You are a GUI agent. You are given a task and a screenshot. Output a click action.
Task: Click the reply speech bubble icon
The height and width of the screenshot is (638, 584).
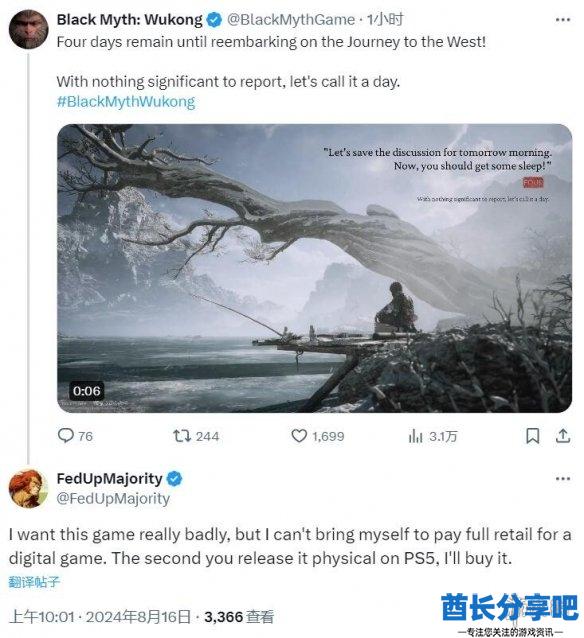tap(66, 436)
